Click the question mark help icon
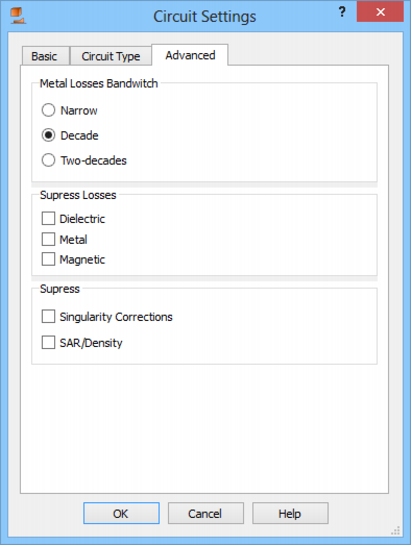The width and height of the screenshot is (412, 547). click(x=342, y=12)
